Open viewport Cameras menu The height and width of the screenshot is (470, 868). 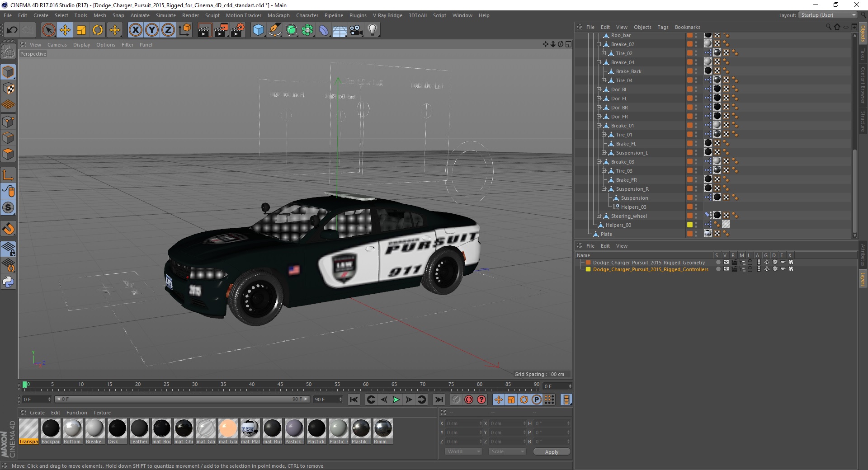click(57, 45)
